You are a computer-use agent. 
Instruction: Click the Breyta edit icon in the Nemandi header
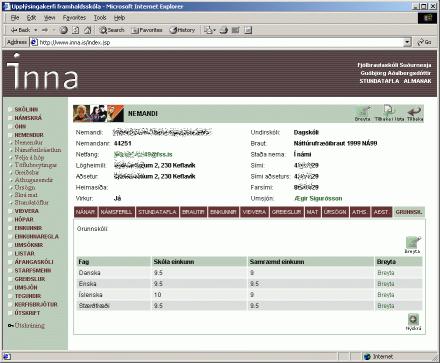(x=362, y=113)
